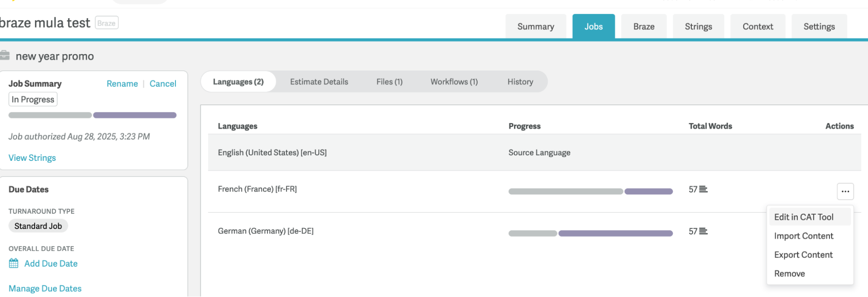
Task: Pick Export Content from the actions menu
Action: [x=803, y=255]
